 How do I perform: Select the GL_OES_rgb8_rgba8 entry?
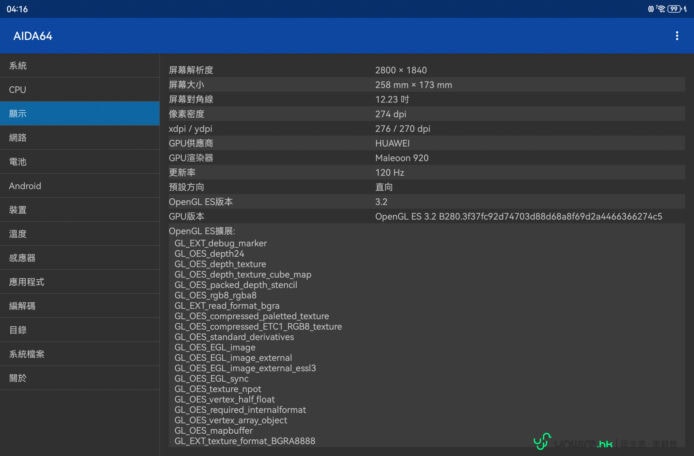[x=216, y=295]
